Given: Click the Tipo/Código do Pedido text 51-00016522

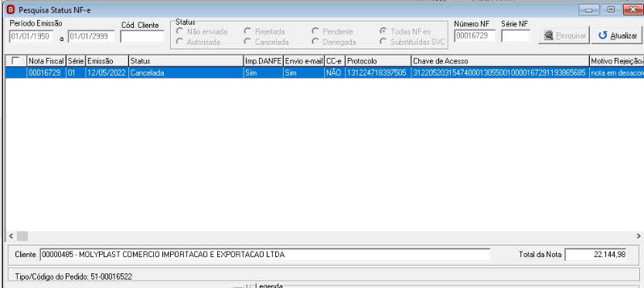Looking at the screenshot, I should pos(73,276).
